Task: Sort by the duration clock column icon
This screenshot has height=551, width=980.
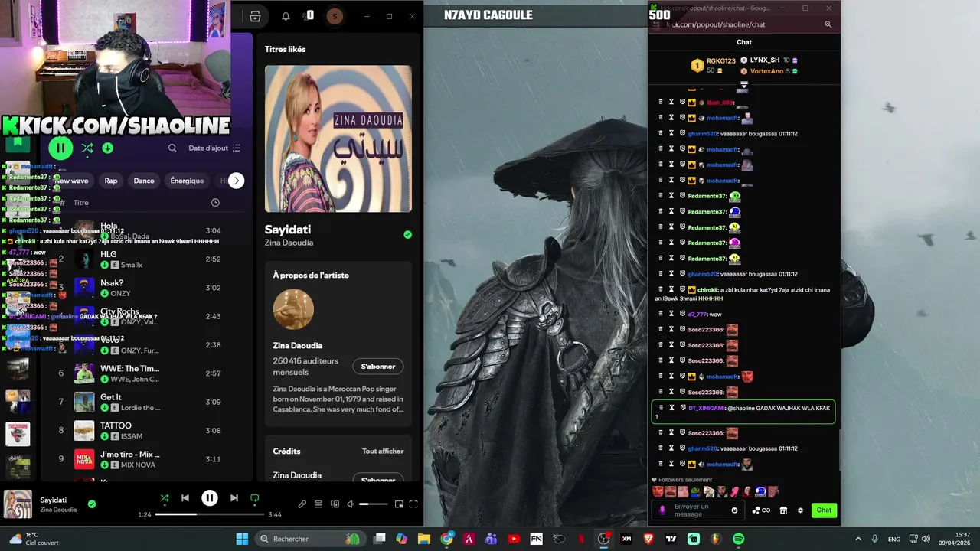Action: coord(215,203)
